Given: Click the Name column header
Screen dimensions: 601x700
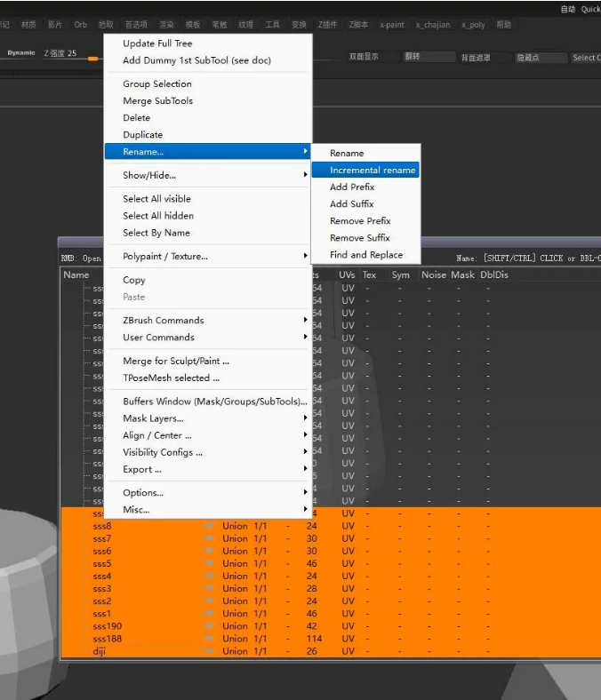Looking at the screenshot, I should [x=76, y=274].
